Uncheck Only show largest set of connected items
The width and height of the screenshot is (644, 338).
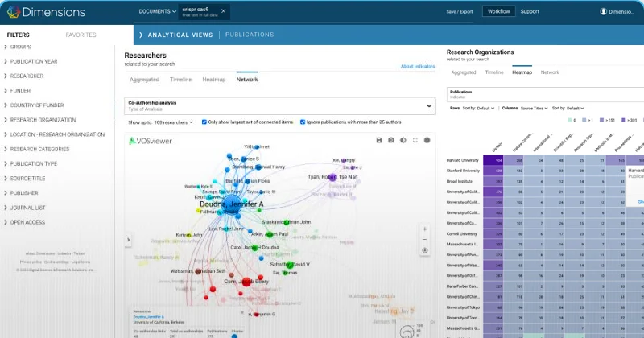click(204, 122)
